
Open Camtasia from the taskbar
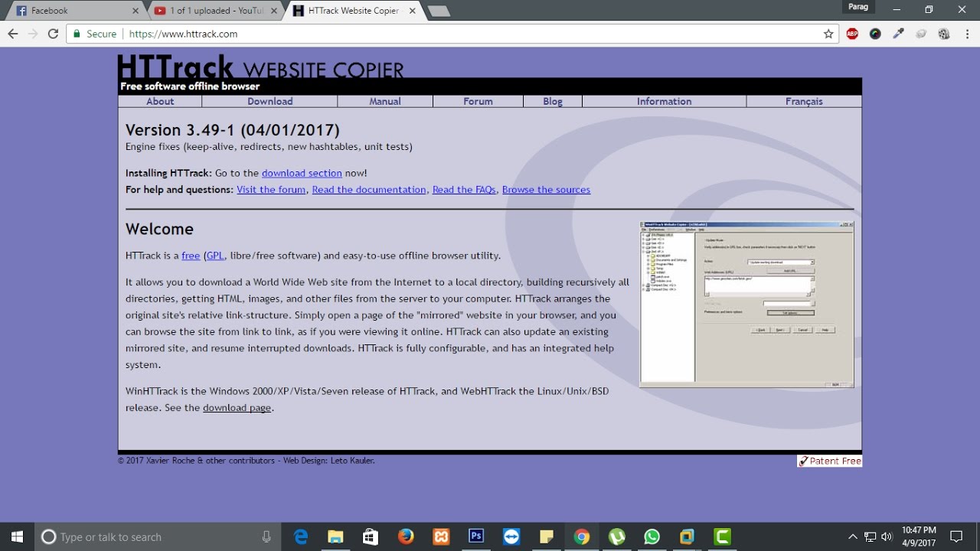tap(722, 536)
